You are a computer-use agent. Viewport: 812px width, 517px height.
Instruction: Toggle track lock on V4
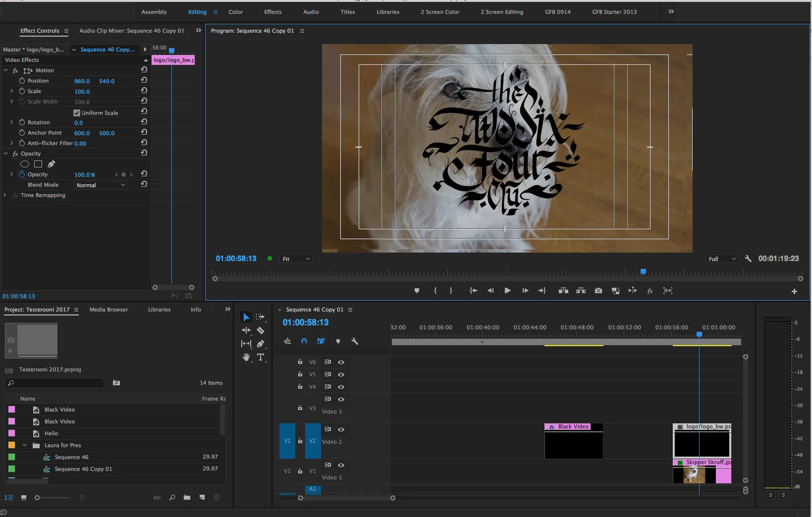(300, 387)
